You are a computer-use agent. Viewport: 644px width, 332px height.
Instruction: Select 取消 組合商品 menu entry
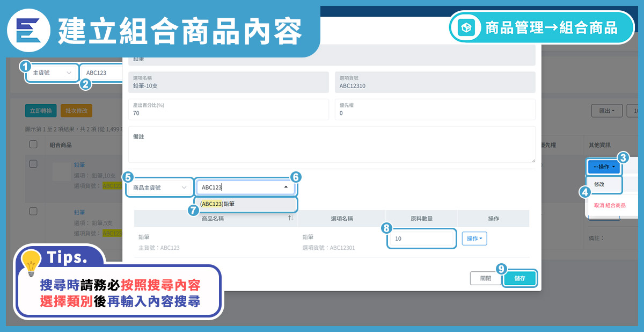pyautogui.click(x=609, y=205)
